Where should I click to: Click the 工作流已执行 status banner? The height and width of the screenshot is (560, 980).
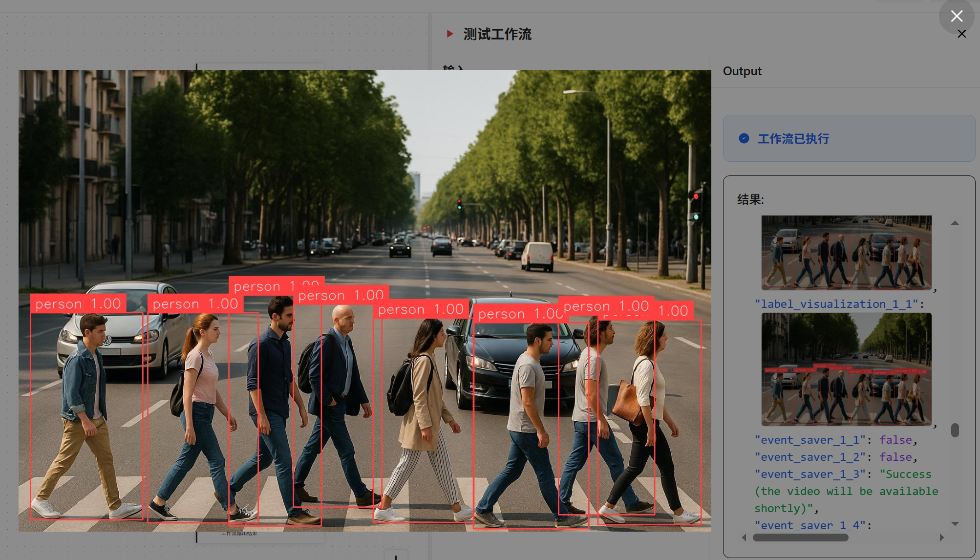coord(849,138)
